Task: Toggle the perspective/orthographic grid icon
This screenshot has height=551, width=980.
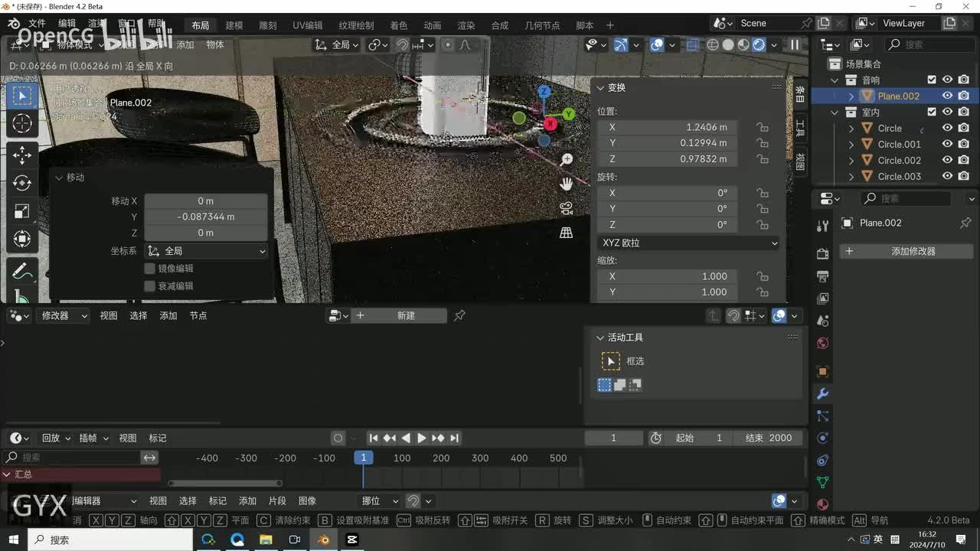Action: pyautogui.click(x=567, y=233)
